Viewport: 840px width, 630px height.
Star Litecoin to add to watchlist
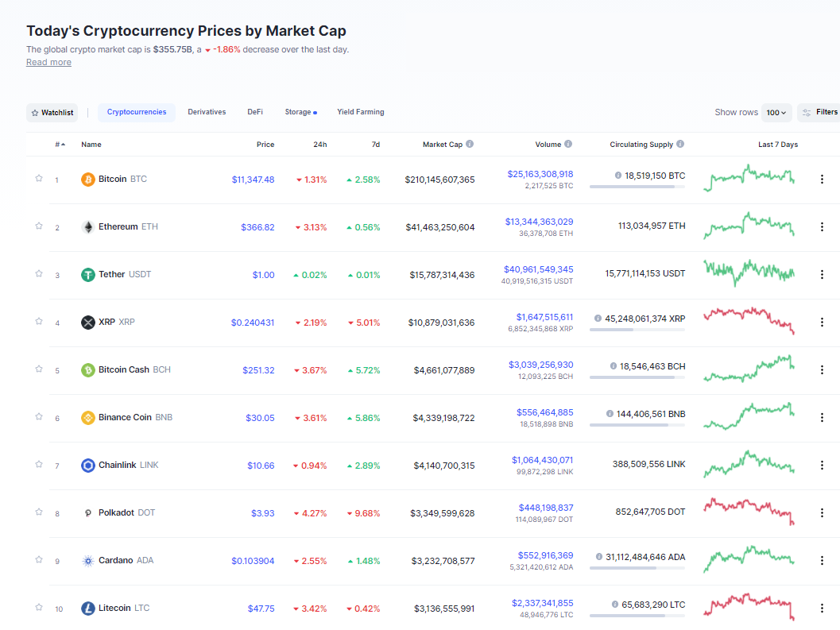[39, 608]
